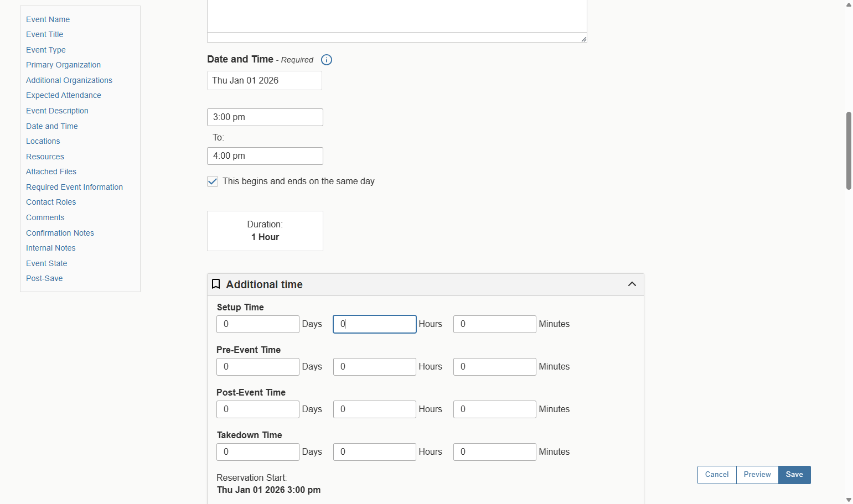Jump to Post-Save section
853x504 pixels.
(44, 278)
